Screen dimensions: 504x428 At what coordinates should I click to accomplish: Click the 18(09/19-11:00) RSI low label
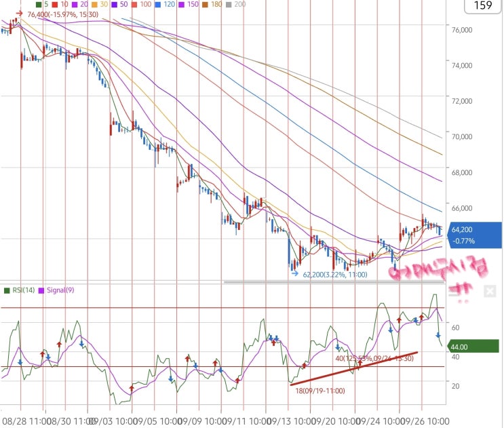[320, 391]
